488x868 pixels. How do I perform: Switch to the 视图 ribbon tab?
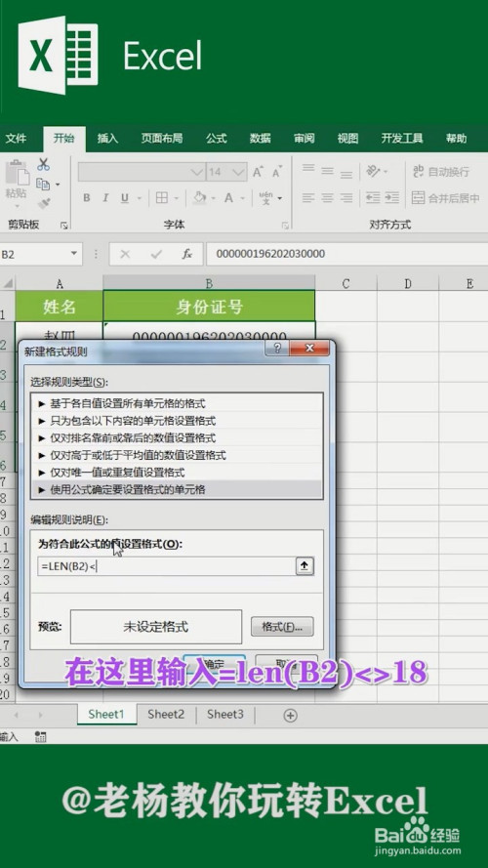347,139
